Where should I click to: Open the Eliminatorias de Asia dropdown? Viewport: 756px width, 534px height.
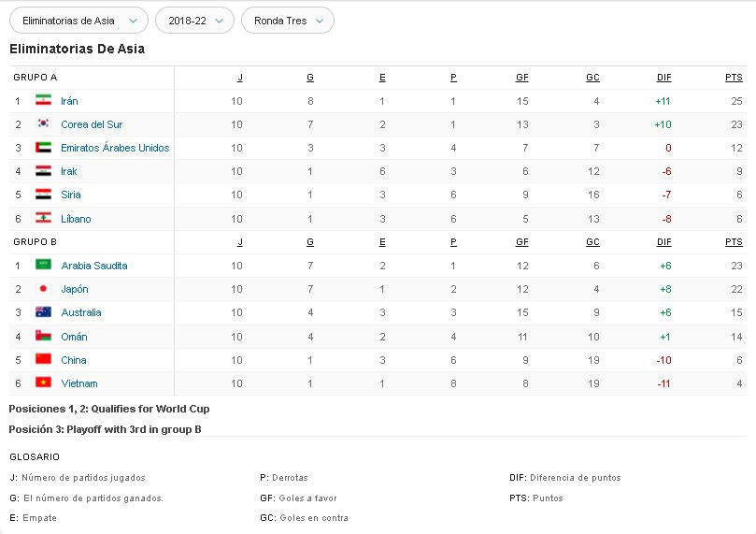coord(79,21)
